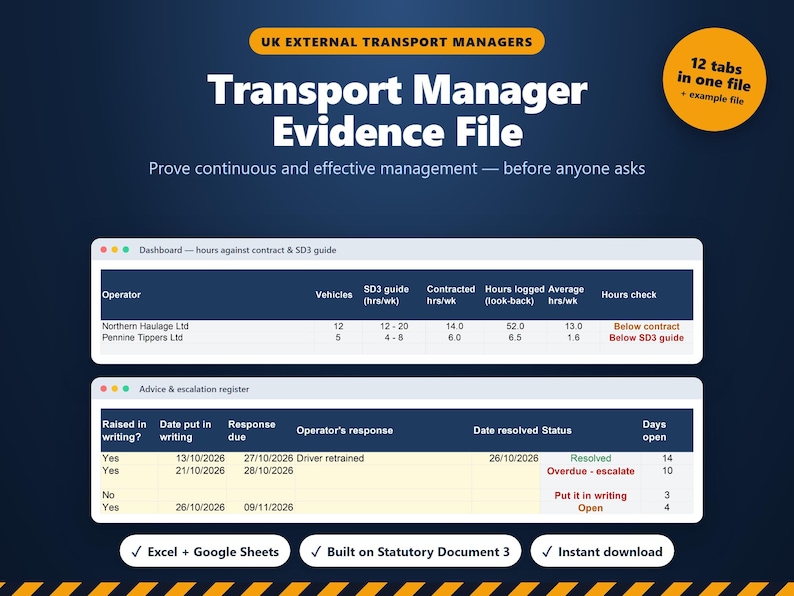Click the Advice & escalation register title

[x=194, y=389]
